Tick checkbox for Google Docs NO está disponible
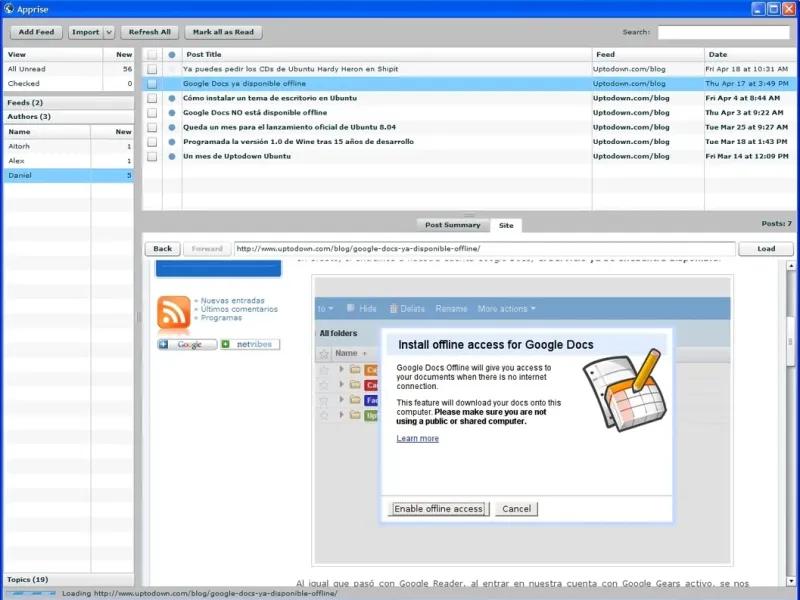This screenshot has width=800, height=600. point(152,113)
